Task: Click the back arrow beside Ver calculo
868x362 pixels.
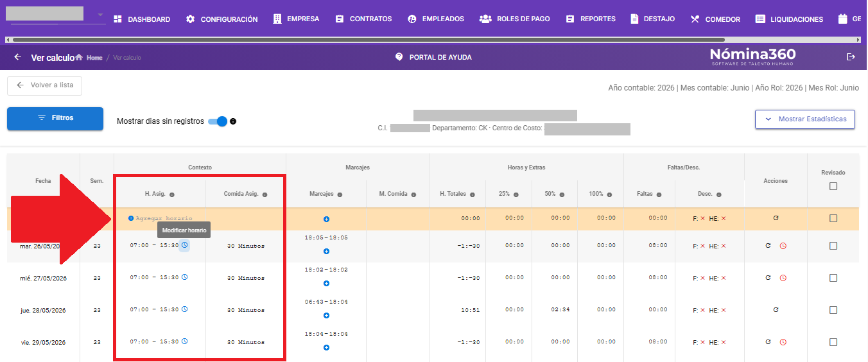Action: [x=17, y=57]
